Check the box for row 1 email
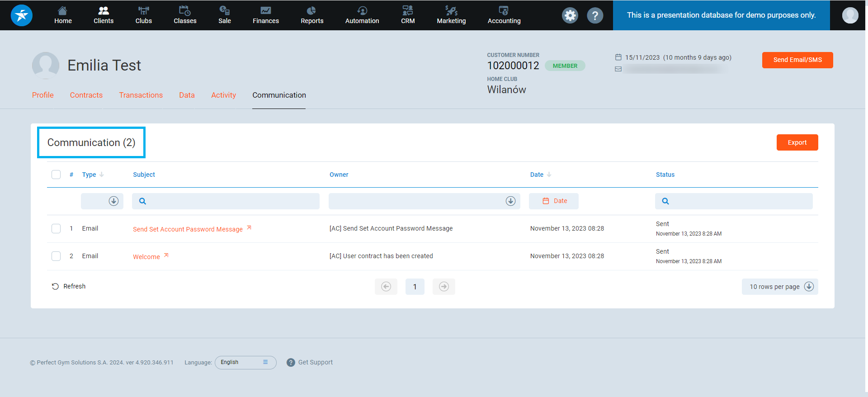The height and width of the screenshot is (397, 868). pos(56,228)
